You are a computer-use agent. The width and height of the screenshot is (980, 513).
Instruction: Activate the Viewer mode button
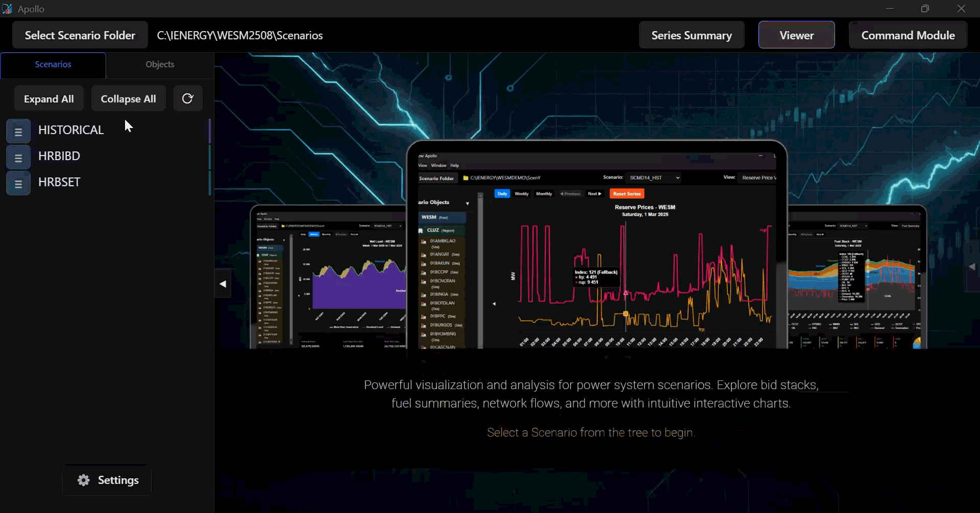[796, 35]
